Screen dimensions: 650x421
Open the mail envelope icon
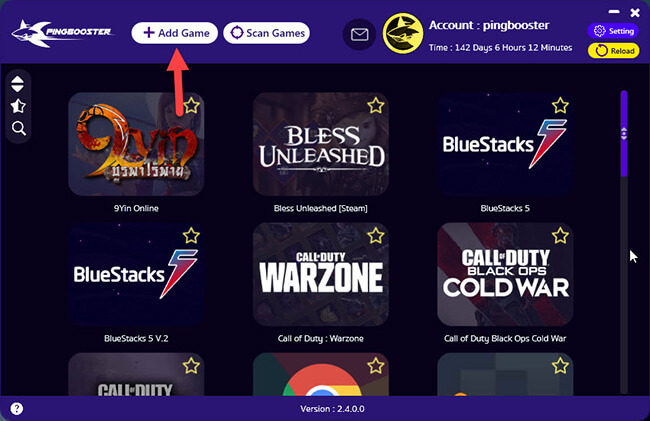pos(359,34)
